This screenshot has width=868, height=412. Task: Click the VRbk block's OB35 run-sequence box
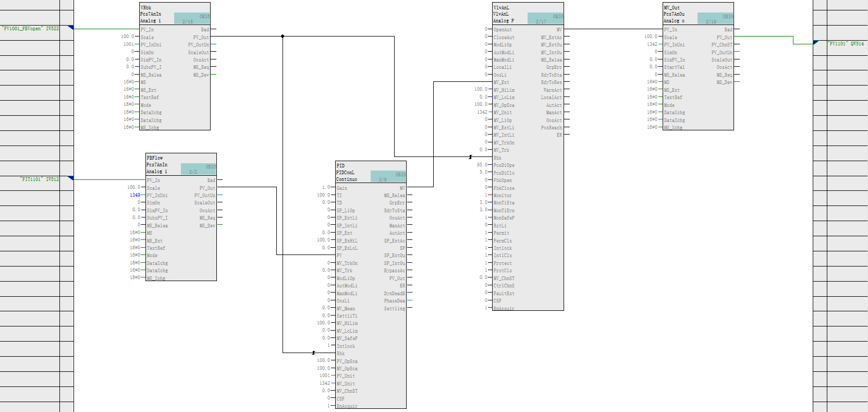pyautogui.click(x=192, y=18)
